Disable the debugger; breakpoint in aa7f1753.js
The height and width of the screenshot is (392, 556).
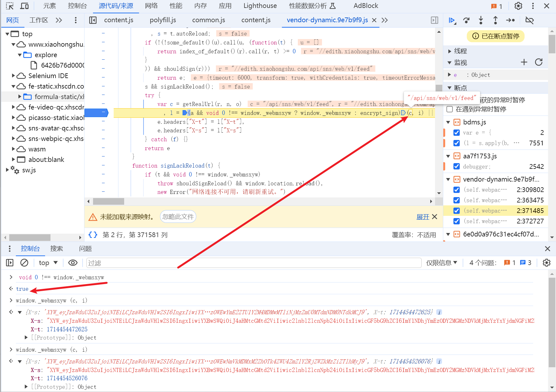tap(457, 166)
